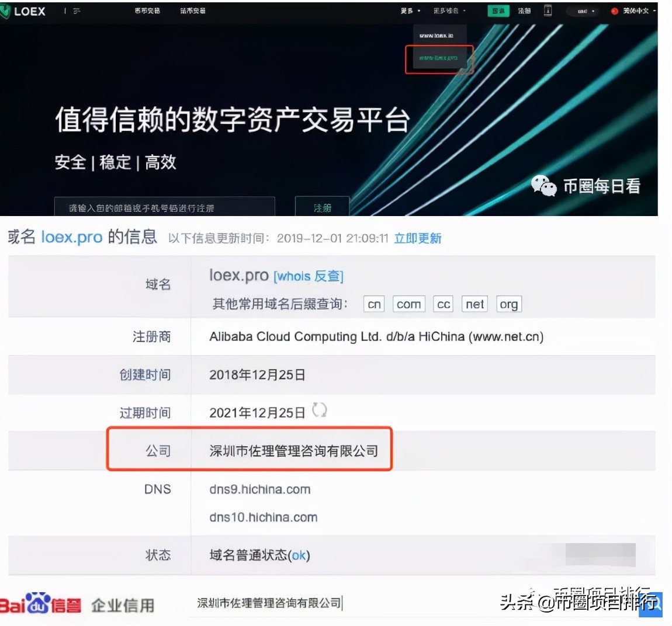The width and height of the screenshot is (672, 626).
Task: Expand the 更多 dropdown in the top bar
Action: coord(411,11)
